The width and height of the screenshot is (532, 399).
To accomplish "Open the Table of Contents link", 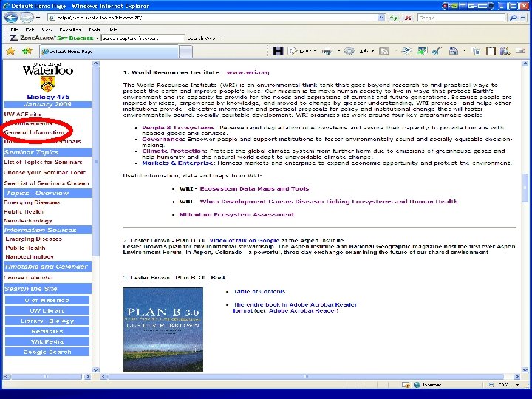I will pos(259,291).
